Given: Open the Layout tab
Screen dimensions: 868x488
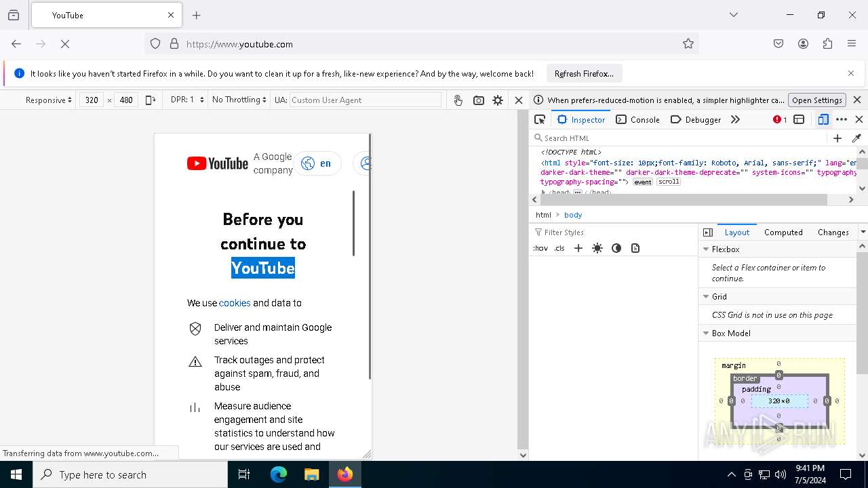Looking at the screenshot, I should (x=737, y=232).
